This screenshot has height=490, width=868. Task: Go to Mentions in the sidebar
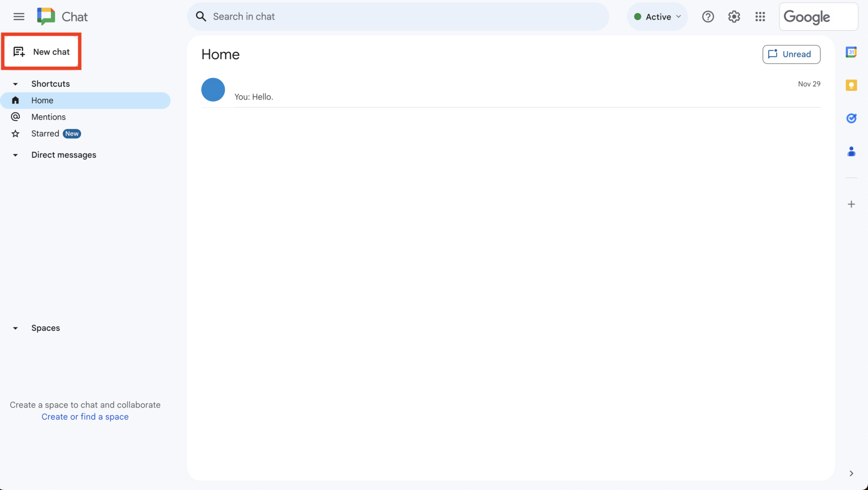coord(48,117)
